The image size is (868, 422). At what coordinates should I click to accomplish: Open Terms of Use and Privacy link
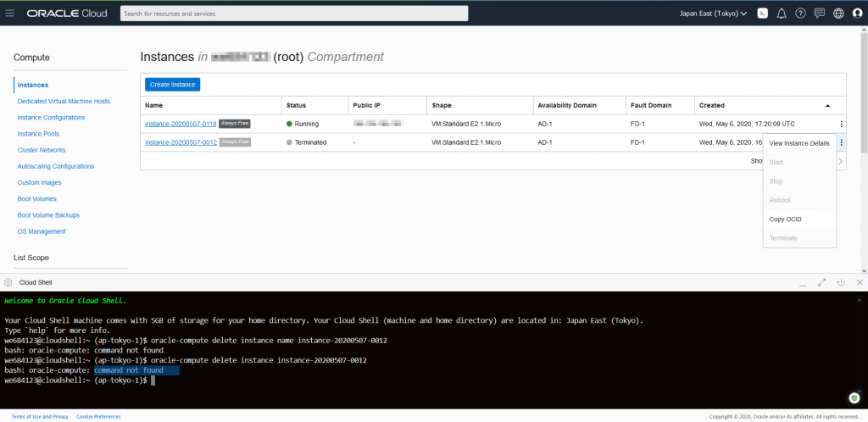[40, 416]
